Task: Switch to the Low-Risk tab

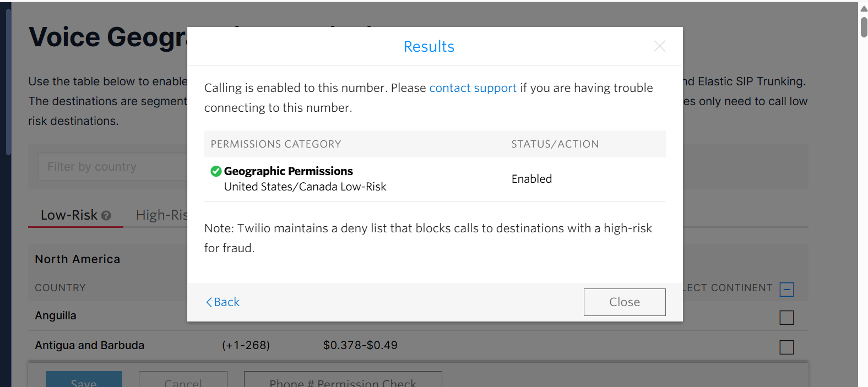Action: (x=69, y=215)
